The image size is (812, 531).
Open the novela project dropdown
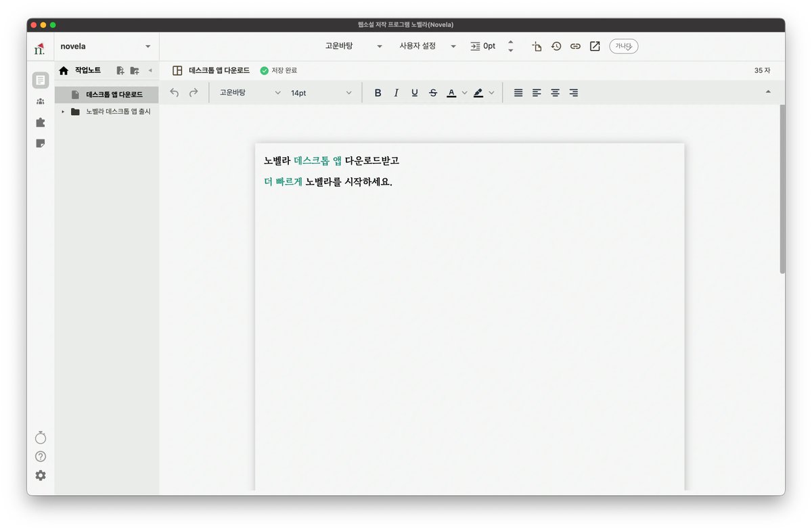[x=106, y=47]
